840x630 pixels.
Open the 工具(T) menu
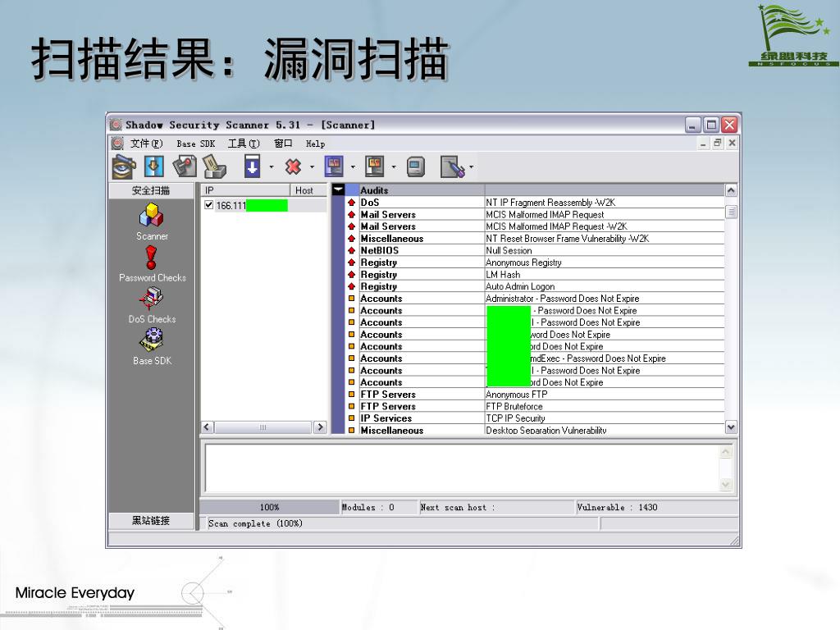[x=244, y=144]
